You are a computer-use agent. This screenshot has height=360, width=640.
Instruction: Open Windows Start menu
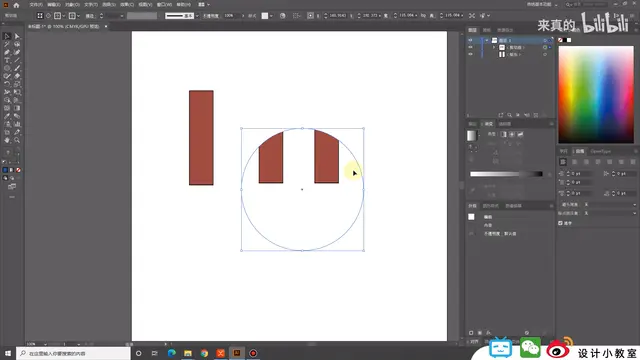(x=8, y=353)
